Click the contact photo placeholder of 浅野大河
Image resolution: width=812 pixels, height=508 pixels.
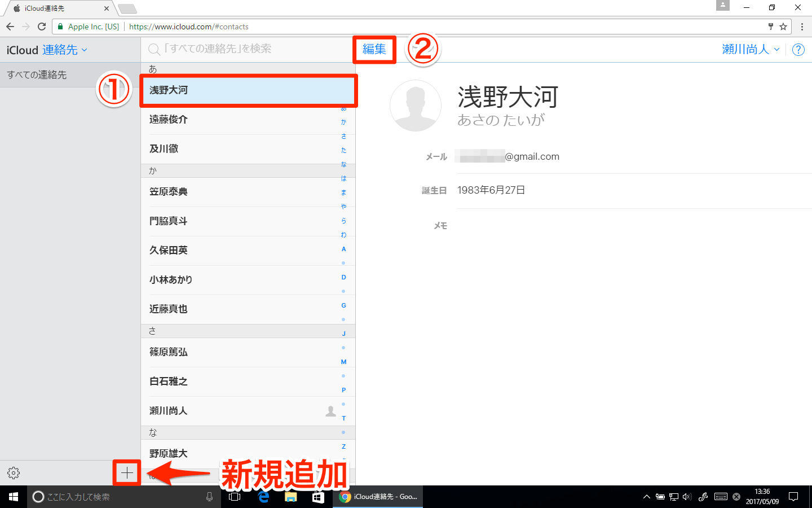coord(416,106)
